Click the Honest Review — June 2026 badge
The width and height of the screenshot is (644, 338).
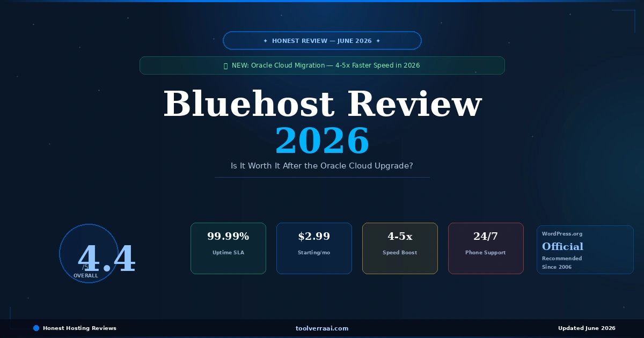click(x=322, y=41)
